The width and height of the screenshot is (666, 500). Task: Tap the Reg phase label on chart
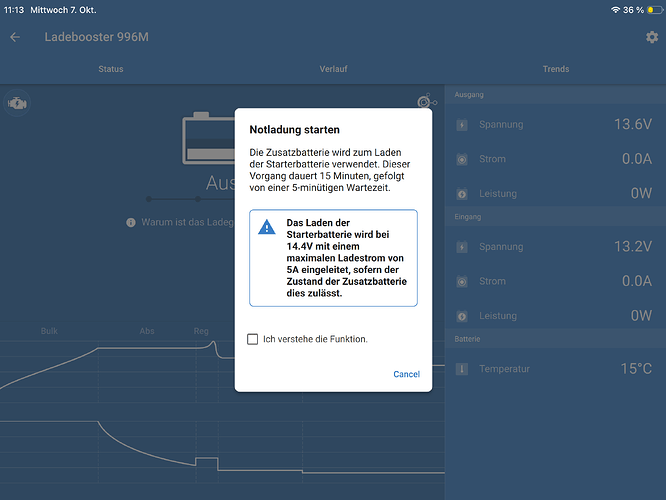coord(201,331)
